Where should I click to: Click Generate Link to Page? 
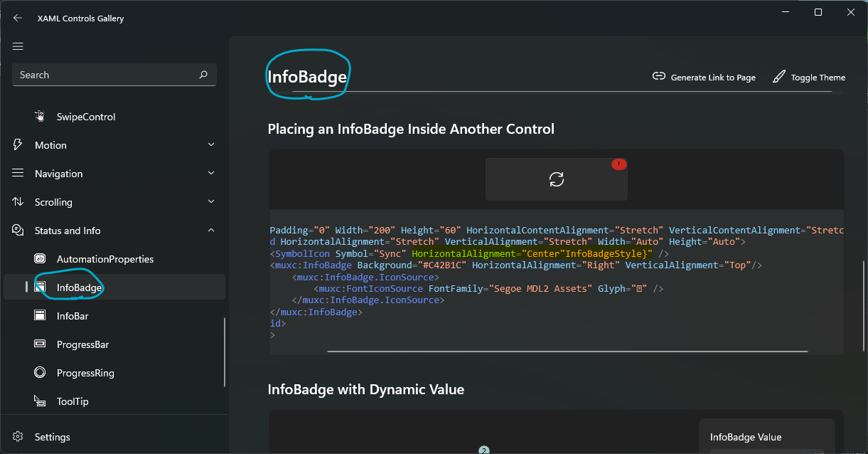(703, 77)
